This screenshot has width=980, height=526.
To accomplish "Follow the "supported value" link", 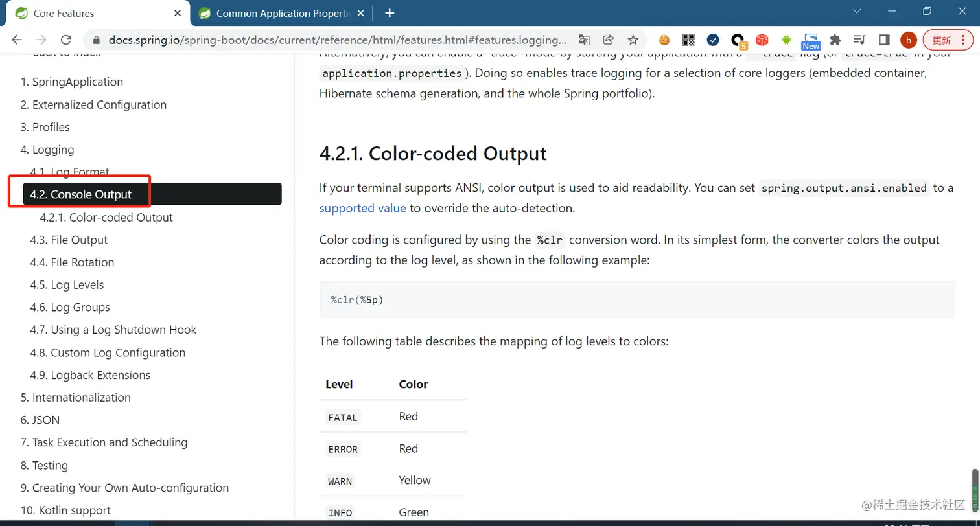I will (x=362, y=208).
